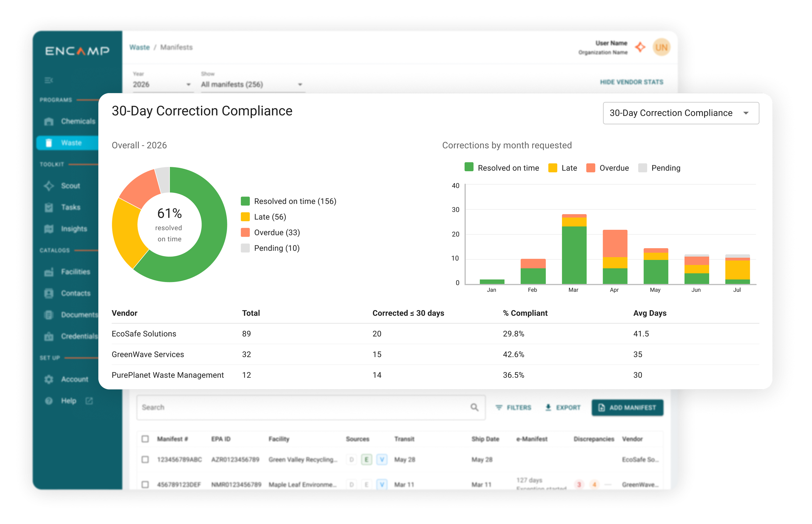Screen dimensions: 812x524
Task: Open the Help question mark icon
Action: [x=49, y=401]
